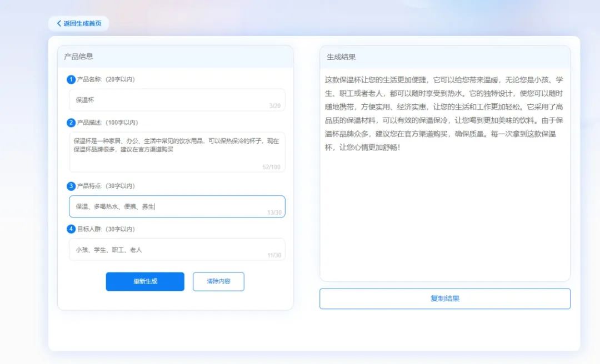Click the 产品名称（20字以内）label
Image resolution: width=600 pixels, height=364 pixels.
(106, 79)
